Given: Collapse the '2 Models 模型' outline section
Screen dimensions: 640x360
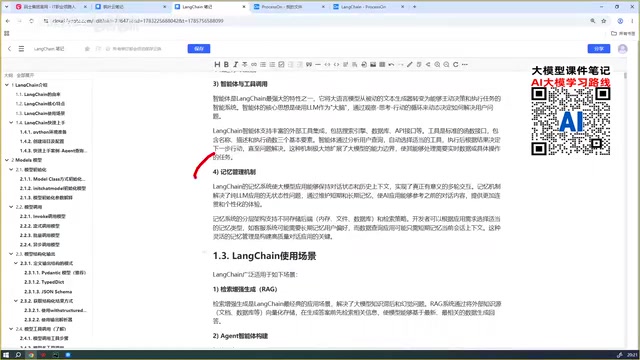Looking at the screenshot, I should click(x=7, y=160).
